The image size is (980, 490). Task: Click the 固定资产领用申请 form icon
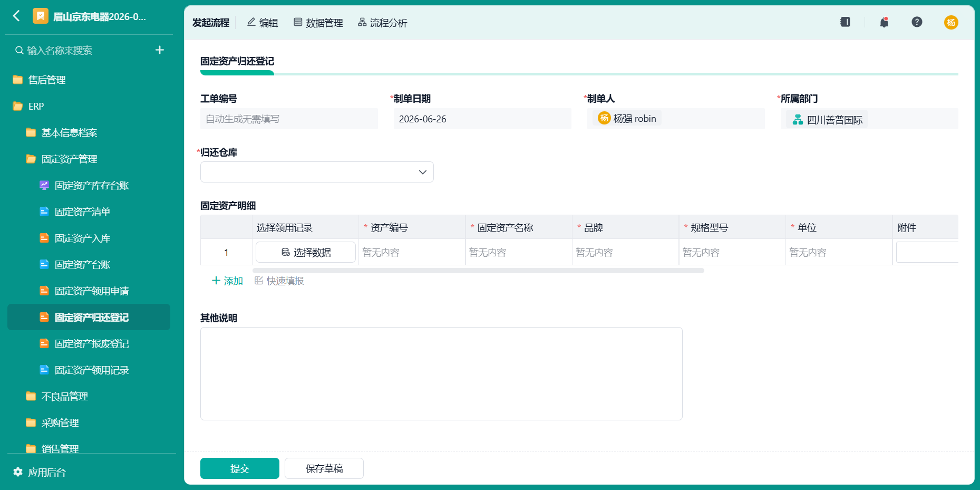point(44,291)
